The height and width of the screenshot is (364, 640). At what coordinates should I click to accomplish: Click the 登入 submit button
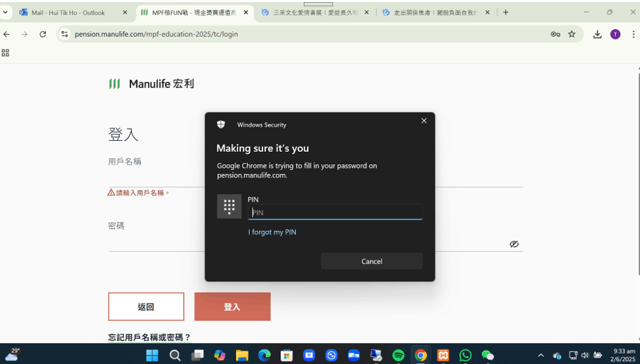(x=233, y=306)
